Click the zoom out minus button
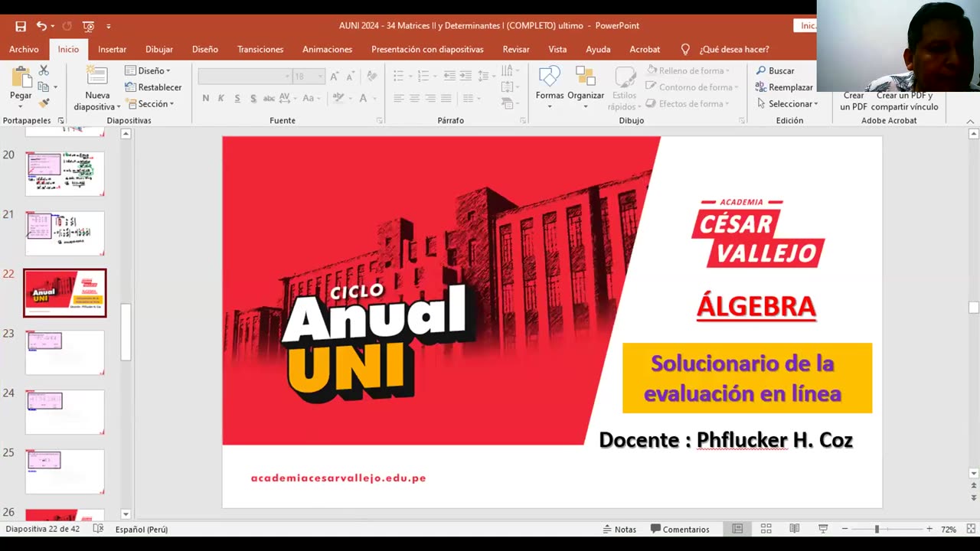Screen dimensions: 980x551 pos(844,529)
